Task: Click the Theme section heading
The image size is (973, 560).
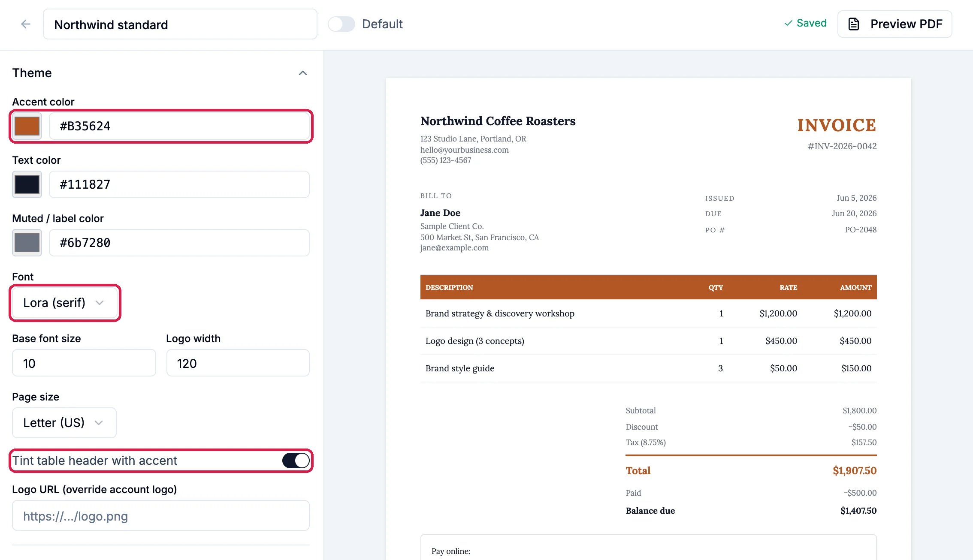Action: (32, 73)
